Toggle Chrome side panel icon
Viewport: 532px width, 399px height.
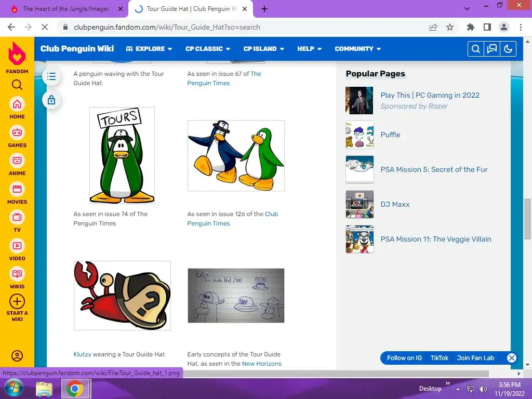click(x=487, y=27)
